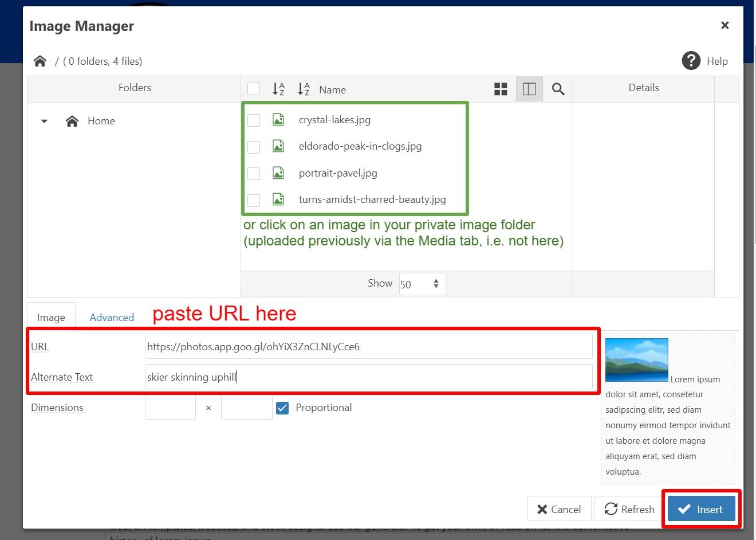The width and height of the screenshot is (756, 540).
Task: Switch to thumbnail grid view
Action: (501, 89)
